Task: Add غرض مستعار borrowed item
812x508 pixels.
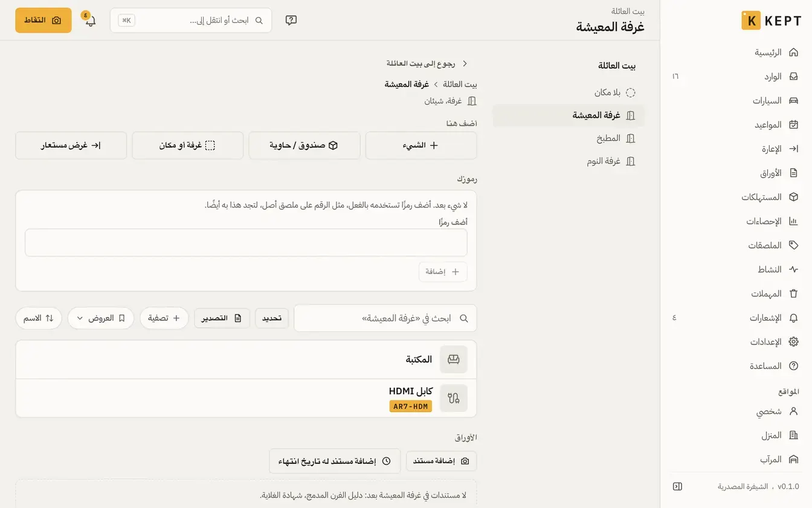Action: click(71, 146)
